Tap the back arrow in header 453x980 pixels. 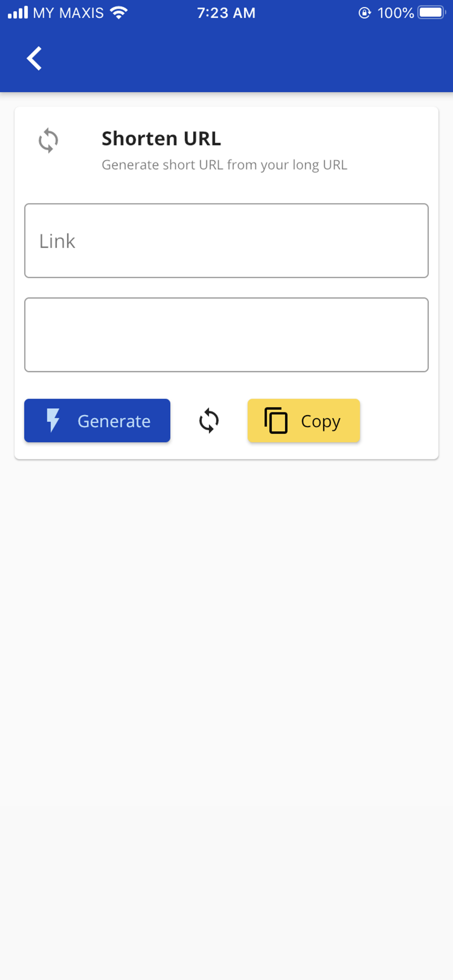pos(34,59)
